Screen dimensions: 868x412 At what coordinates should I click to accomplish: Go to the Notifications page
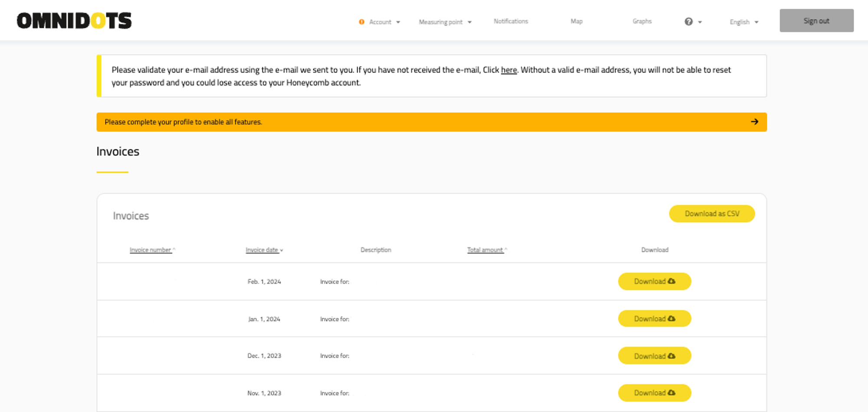(x=511, y=21)
